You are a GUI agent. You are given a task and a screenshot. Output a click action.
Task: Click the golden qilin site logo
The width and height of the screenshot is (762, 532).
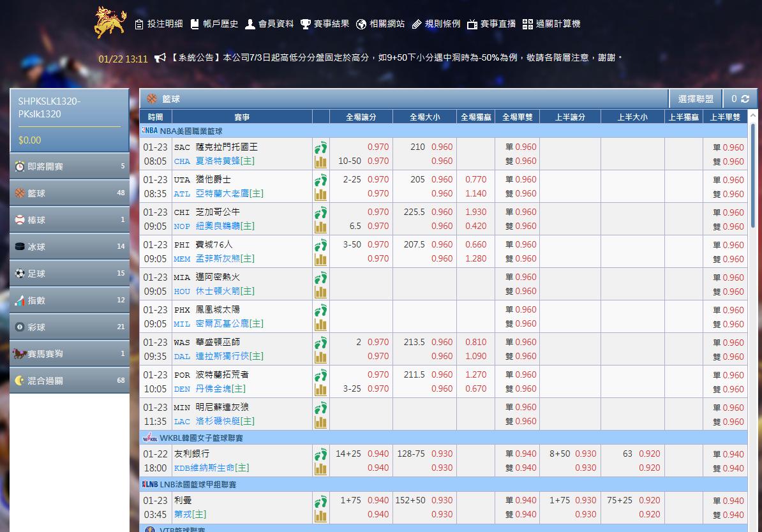pyautogui.click(x=110, y=22)
